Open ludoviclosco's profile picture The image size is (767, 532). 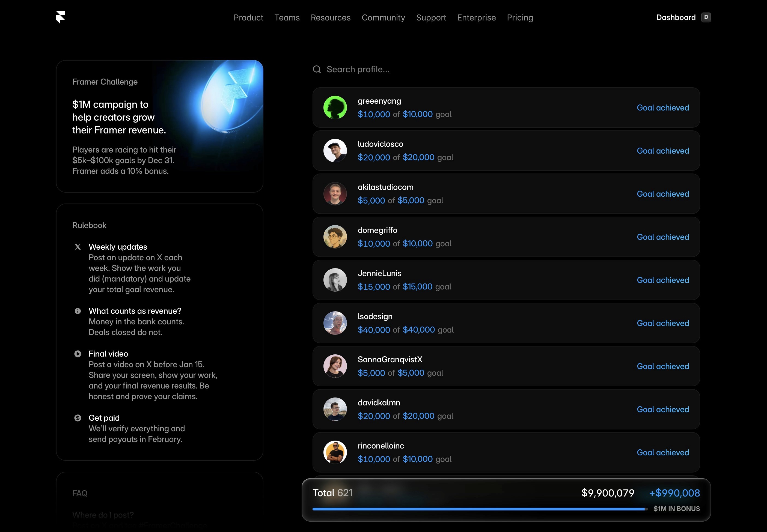[x=335, y=151]
